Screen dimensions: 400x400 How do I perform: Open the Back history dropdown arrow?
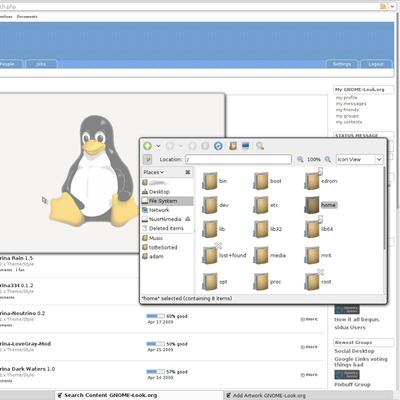click(158, 146)
